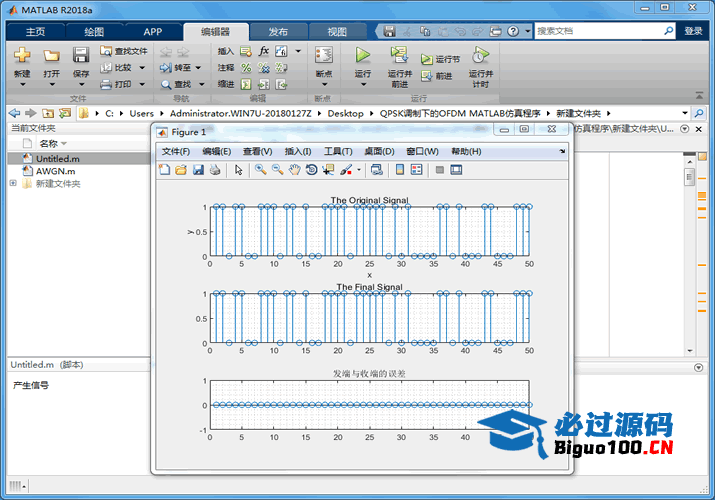Open the Figure 1 Tools (工具) menu
715x500 pixels.
[338, 151]
